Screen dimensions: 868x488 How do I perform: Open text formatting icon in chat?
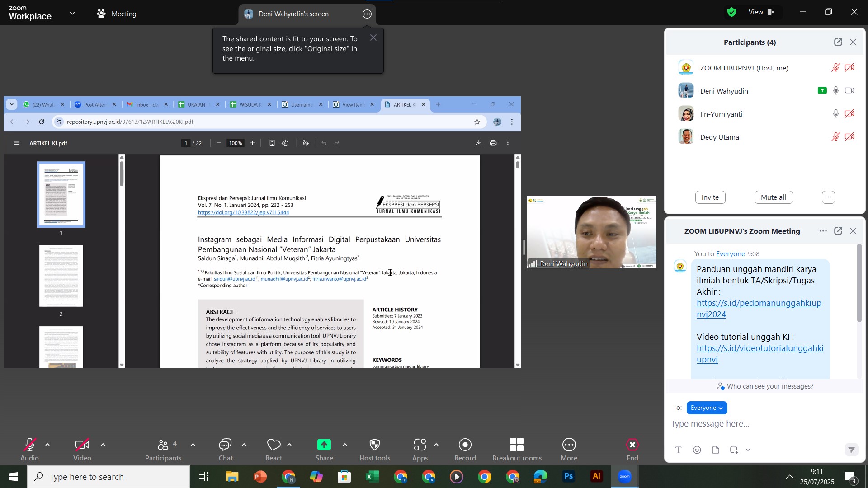679,450
